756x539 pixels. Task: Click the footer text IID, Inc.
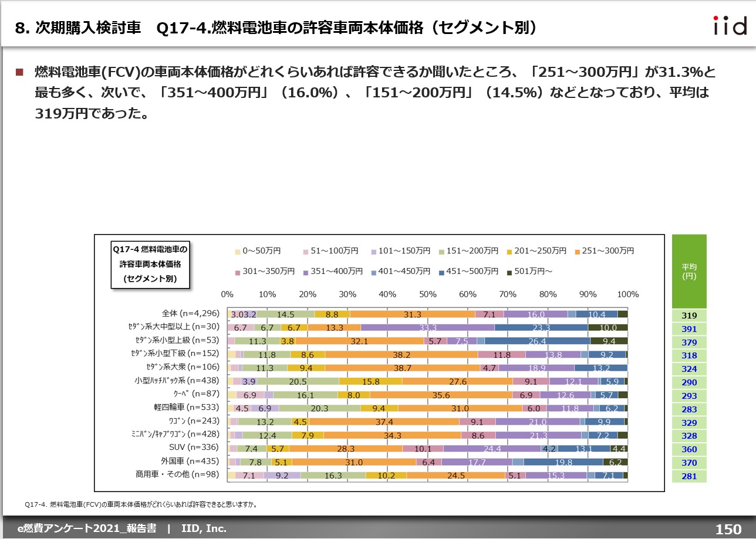(203, 528)
